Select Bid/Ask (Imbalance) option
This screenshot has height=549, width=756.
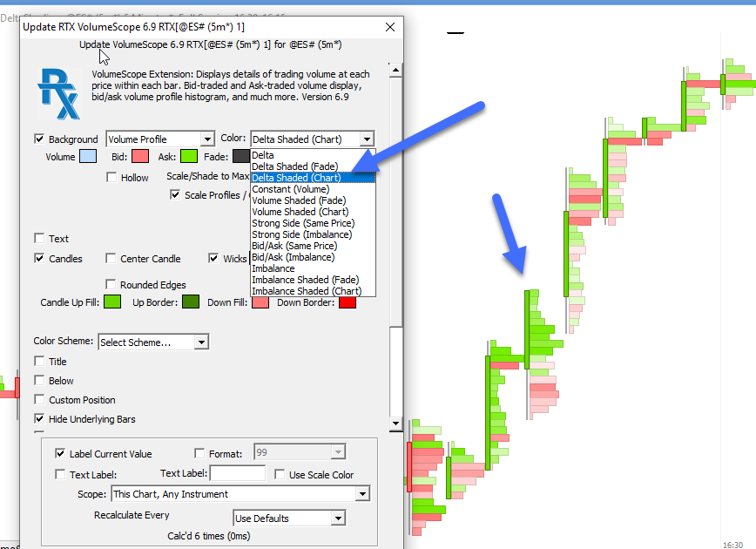click(313, 257)
